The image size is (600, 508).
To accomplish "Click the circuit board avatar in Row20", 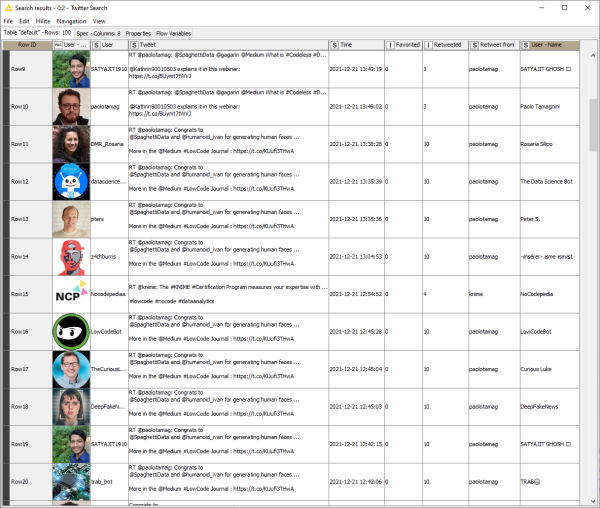I will [x=71, y=482].
